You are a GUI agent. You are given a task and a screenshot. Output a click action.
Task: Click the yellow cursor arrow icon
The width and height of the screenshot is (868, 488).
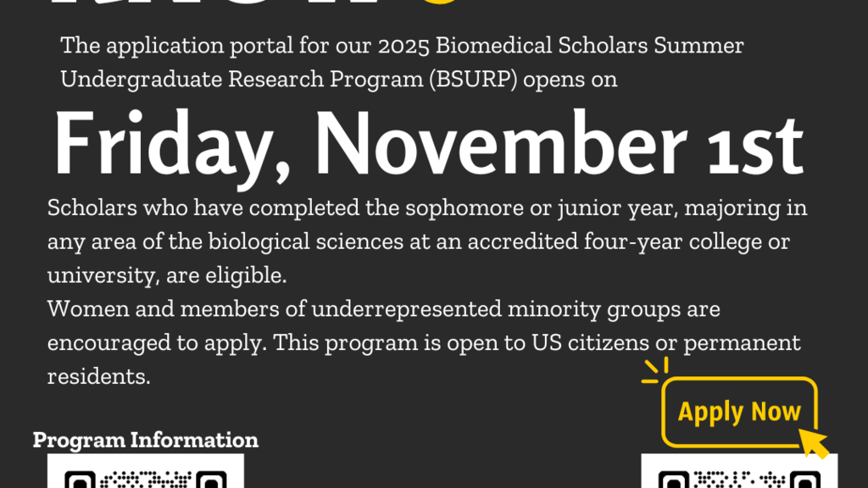pyautogui.click(x=814, y=441)
